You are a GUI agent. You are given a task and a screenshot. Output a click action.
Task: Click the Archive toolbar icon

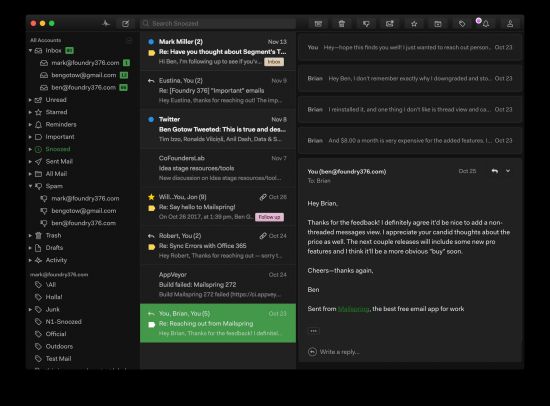tap(318, 24)
